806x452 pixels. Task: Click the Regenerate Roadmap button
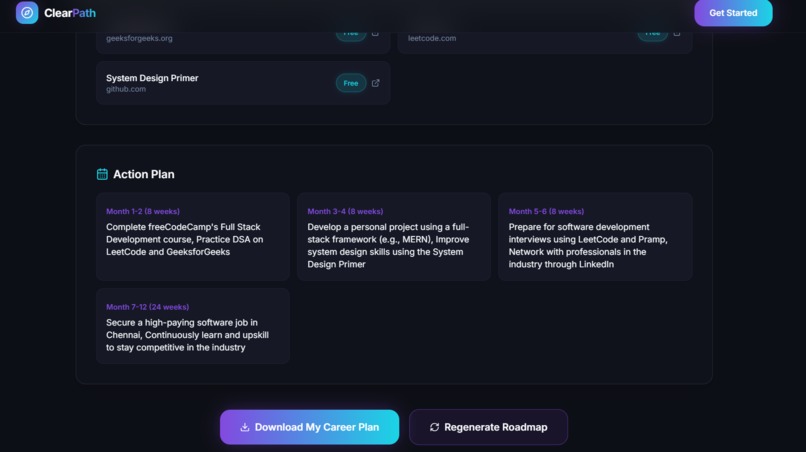coord(488,427)
